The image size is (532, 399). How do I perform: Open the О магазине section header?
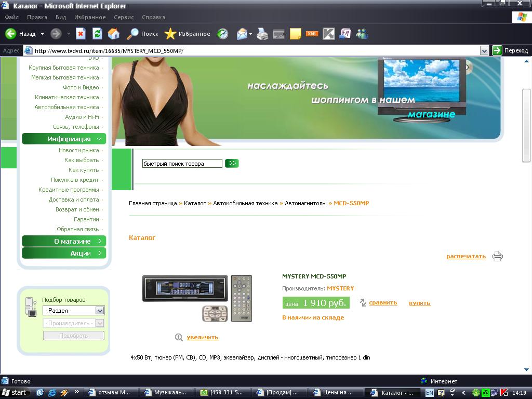(x=64, y=241)
